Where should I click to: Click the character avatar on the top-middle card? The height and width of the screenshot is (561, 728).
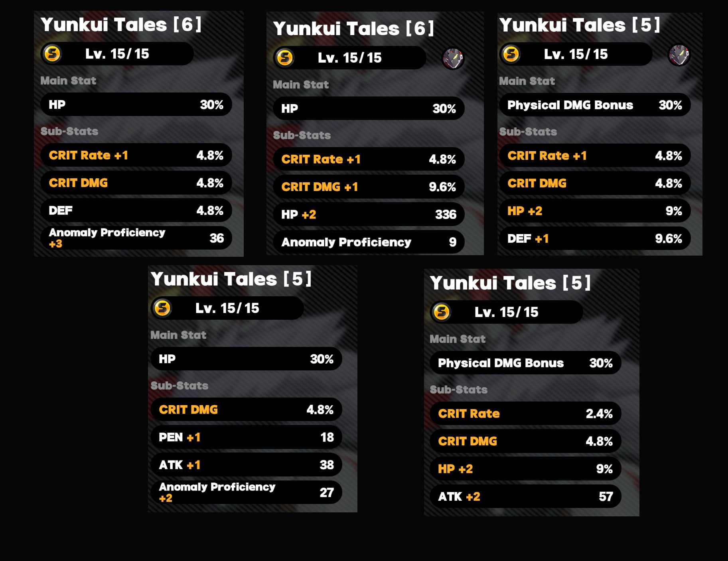click(x=453, y=58)
